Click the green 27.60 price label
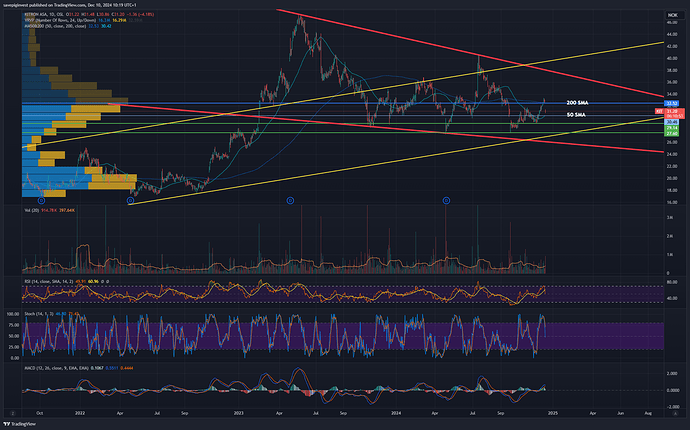The width and height of the screenshot is (690, 430). click(x=672, y=133)
